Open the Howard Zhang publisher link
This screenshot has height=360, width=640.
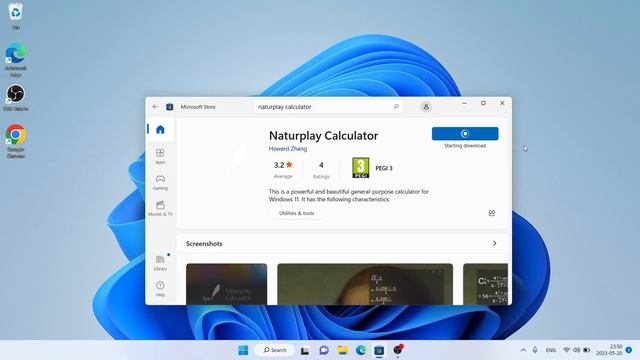(x=288, y=149)
